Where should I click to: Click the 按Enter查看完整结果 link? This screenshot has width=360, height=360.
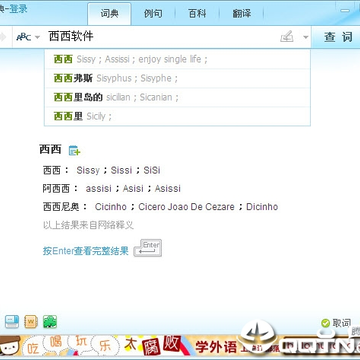86,251
